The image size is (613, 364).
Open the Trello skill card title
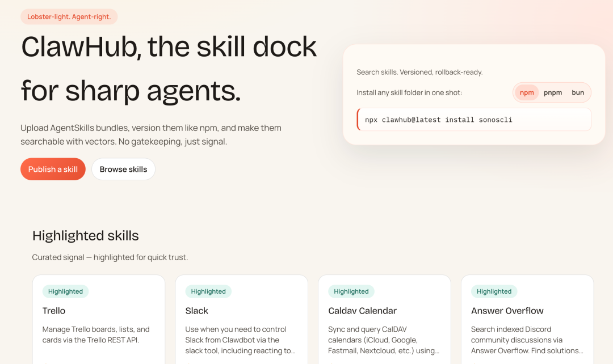pos(54,311)
